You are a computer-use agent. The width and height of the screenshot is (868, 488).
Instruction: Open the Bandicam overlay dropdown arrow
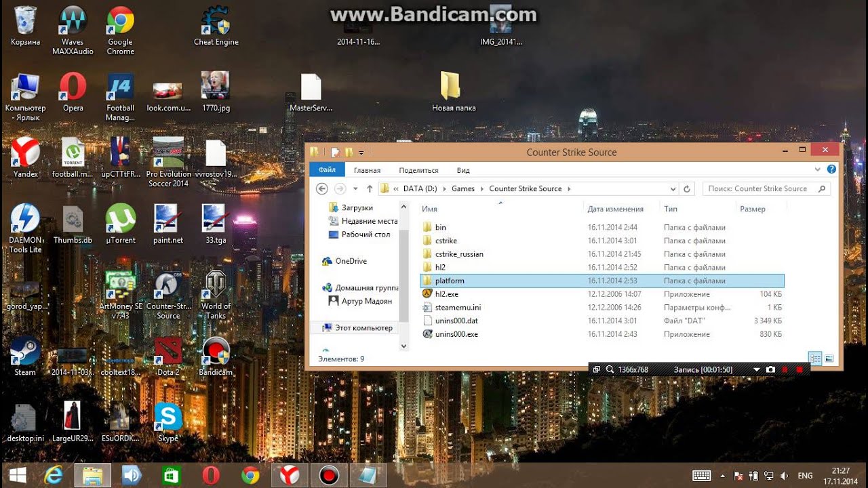(757, 369)
